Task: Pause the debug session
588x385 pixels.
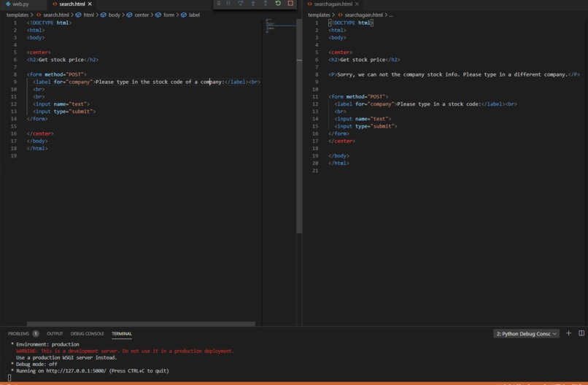Action: tap(228, 4)
